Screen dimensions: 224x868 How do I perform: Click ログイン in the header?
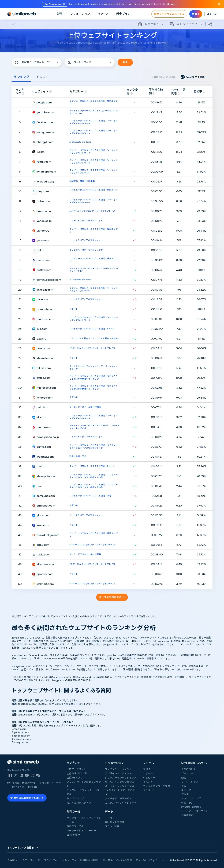(211, 14)
